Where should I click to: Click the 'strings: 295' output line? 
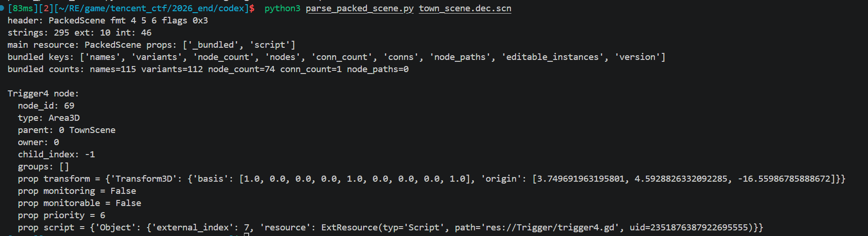pyautogui.click(x=79, y=33)
